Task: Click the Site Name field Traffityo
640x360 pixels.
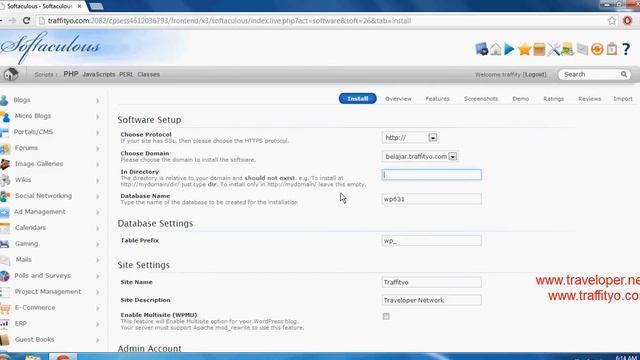Action: [x=431, y=282]
